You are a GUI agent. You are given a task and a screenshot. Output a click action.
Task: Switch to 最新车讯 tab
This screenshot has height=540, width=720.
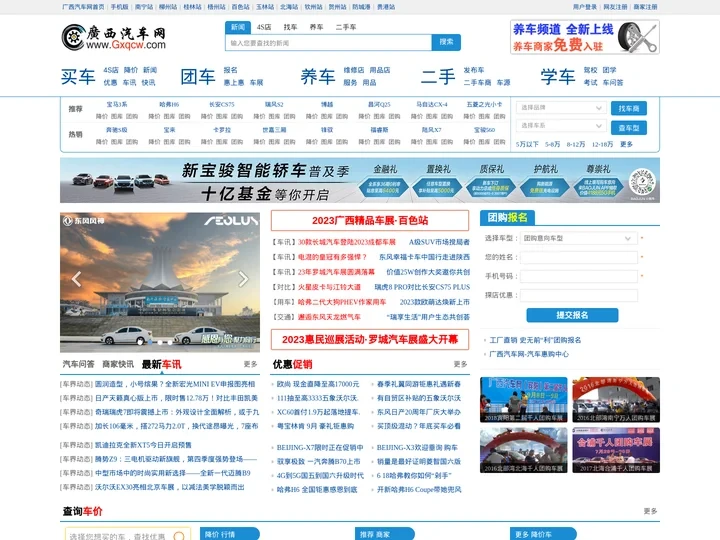tap(162, 365)
